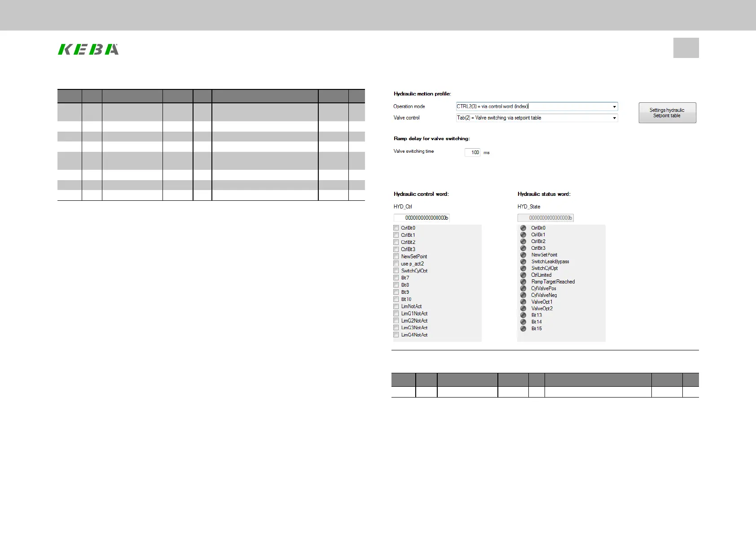
Task: Open Settings hydraulic Setpoint table
Action: (x=667, y=113)
